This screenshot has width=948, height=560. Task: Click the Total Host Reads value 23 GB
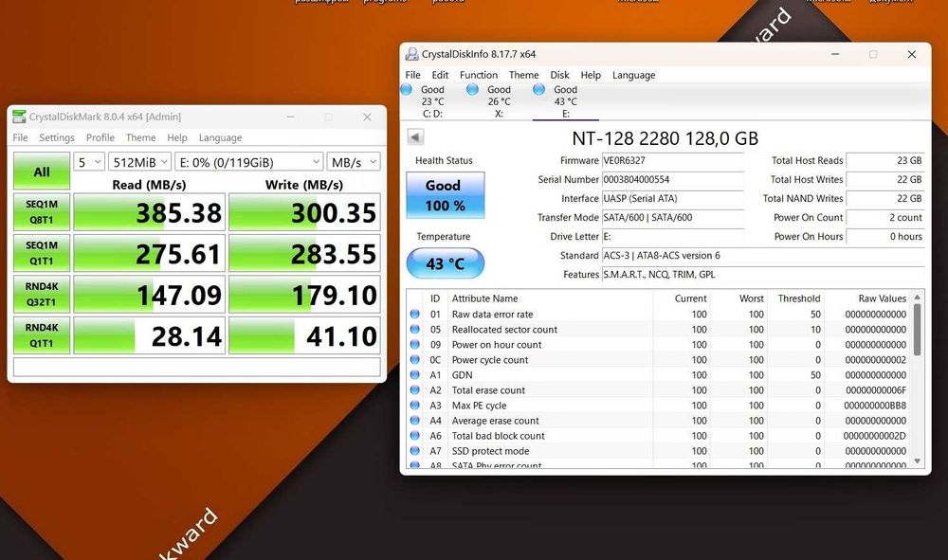pos(885,161)
